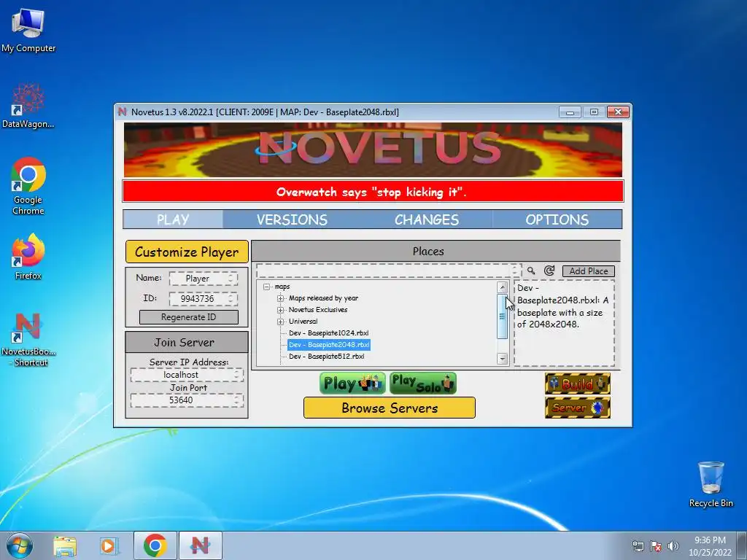747x560 pixels.
Task: Click the map list scroll down arrow
Action: [502, 359]
